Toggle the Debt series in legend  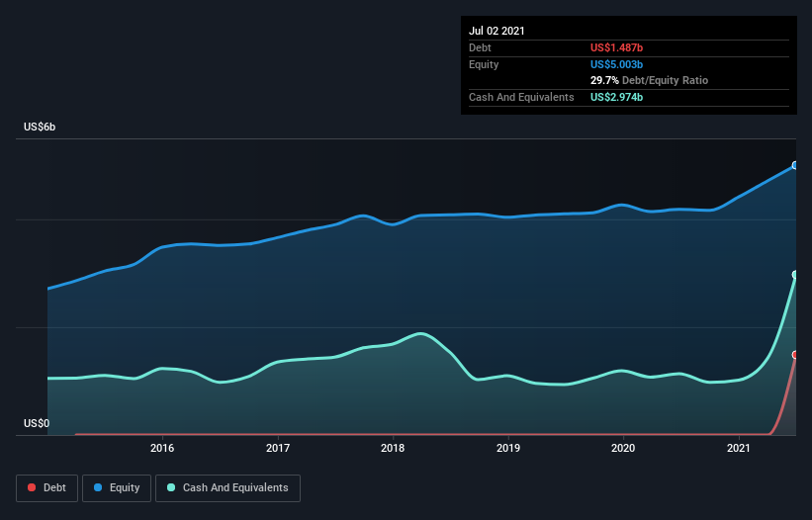click(x=45, y=487)
